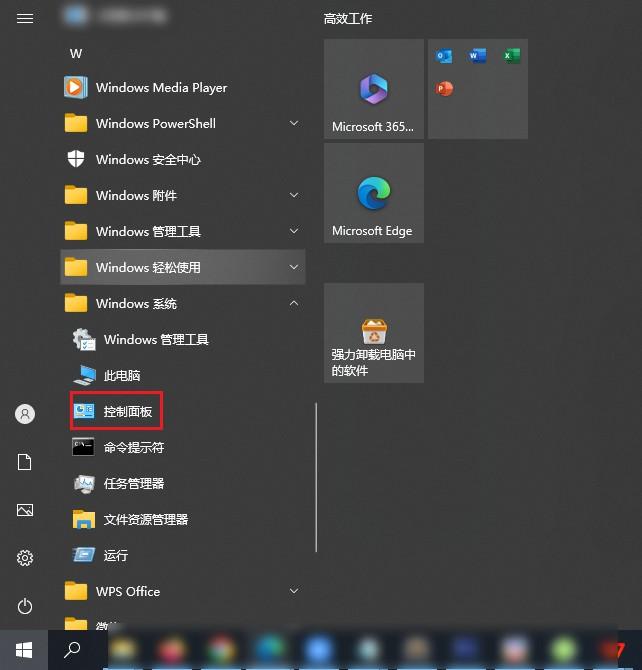Screen dimensions: 642x670
Task: Open the Documents icon in left rail
Action: [x=24, y=462]
